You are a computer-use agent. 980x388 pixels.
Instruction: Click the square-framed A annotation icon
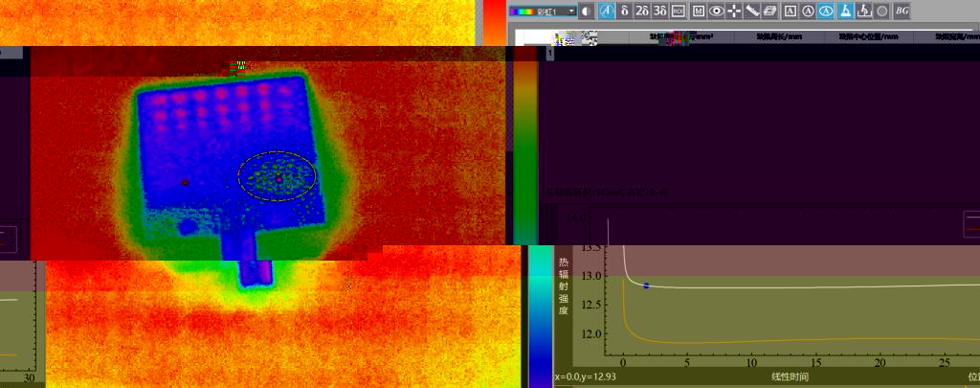tap(791, 11)
